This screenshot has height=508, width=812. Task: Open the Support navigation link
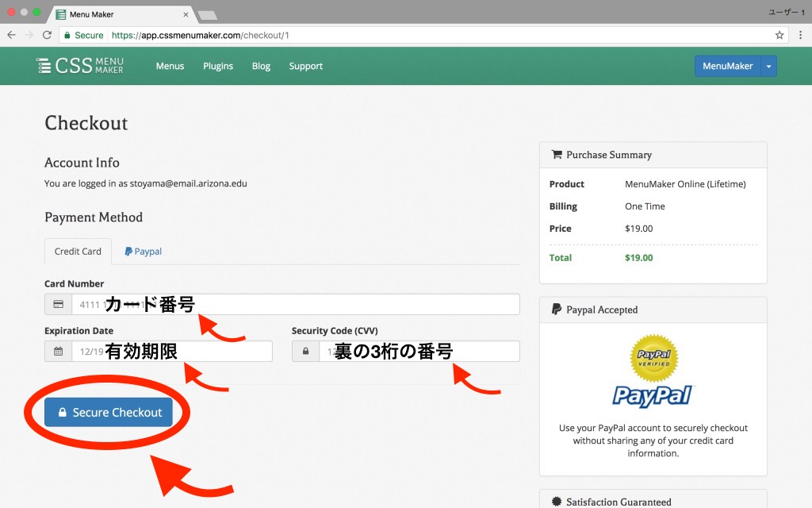click(x=305, y=67)
